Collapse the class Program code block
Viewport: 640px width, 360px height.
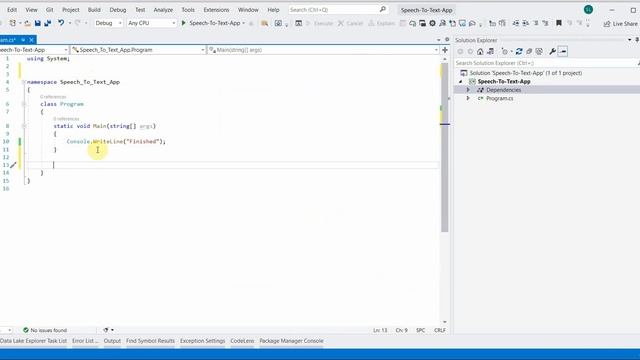point(24,104)
